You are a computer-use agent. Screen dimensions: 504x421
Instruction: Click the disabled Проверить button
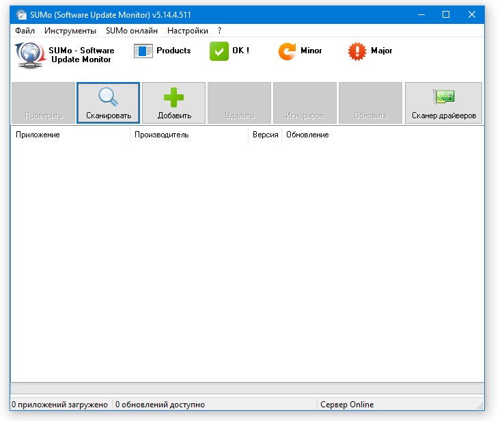[x=44, y=103]
